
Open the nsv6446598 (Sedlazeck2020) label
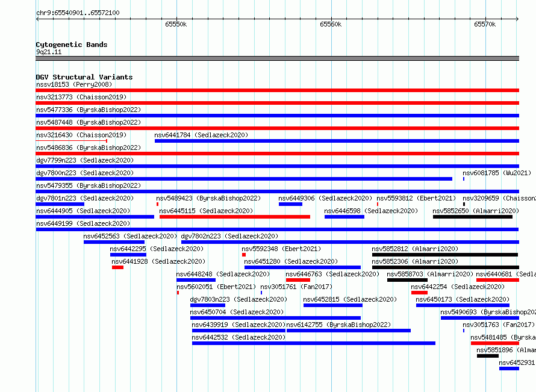(371, 211)
